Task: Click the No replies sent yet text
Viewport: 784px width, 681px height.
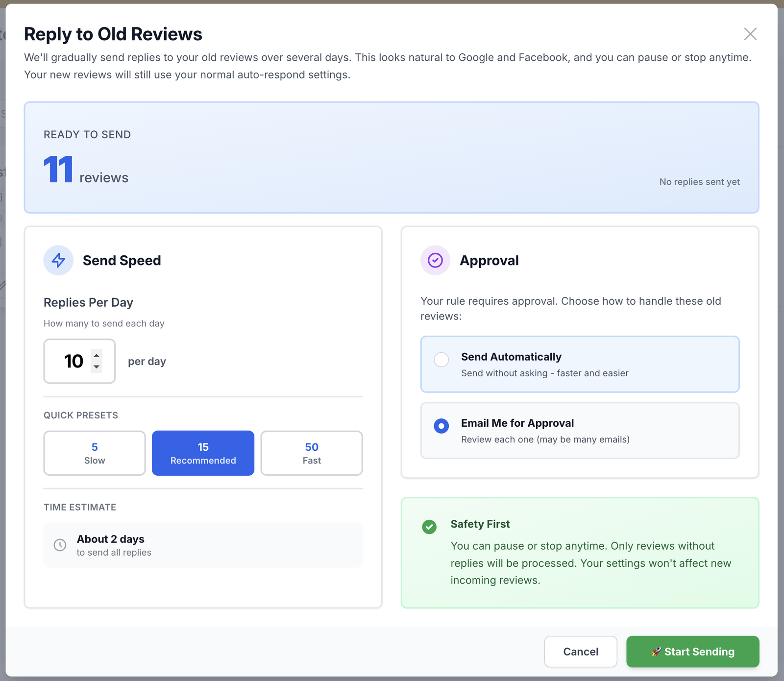Action: [x=700, y=182]
